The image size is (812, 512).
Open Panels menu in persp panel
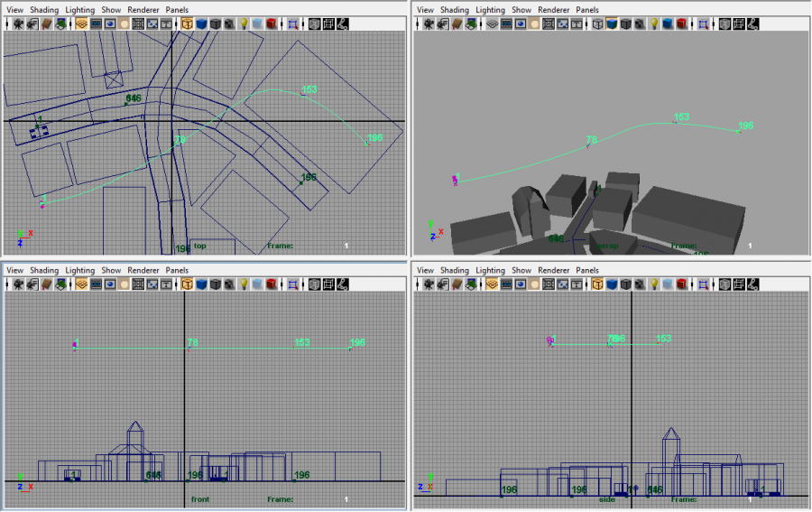click(587, 10)
